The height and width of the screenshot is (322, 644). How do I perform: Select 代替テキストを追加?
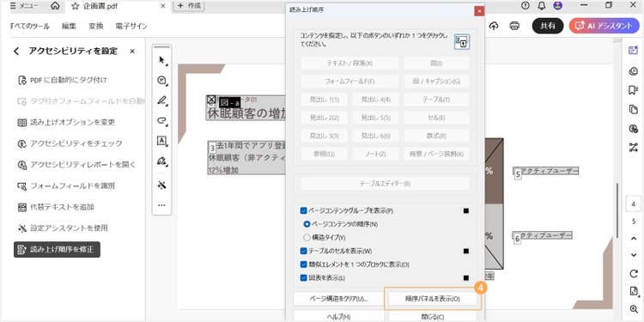coord(56,207)
